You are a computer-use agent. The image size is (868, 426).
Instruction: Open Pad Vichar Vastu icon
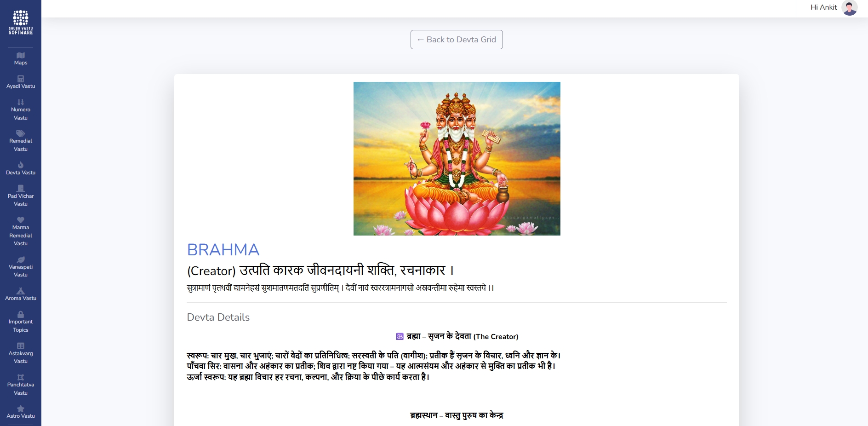point(21,188)
